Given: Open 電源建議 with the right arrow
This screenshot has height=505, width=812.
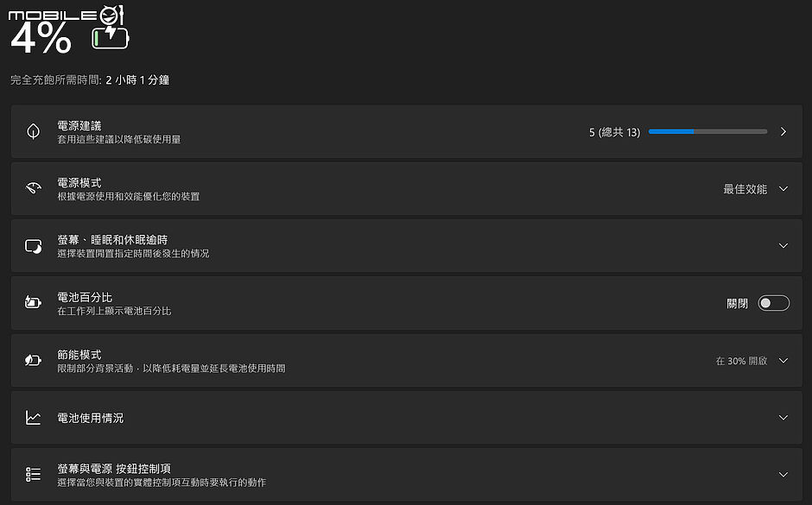Looking at the screenshot, I should click(783, 131).
